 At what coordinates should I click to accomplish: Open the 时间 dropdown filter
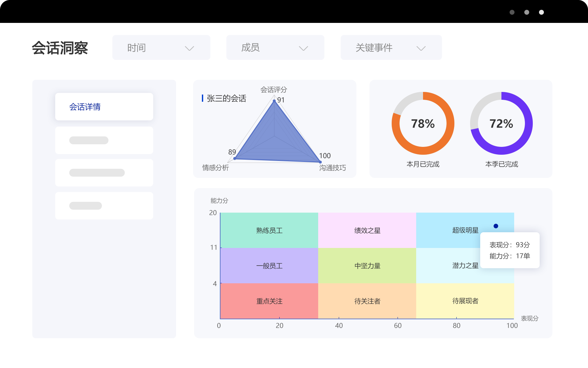click(161, 48)
